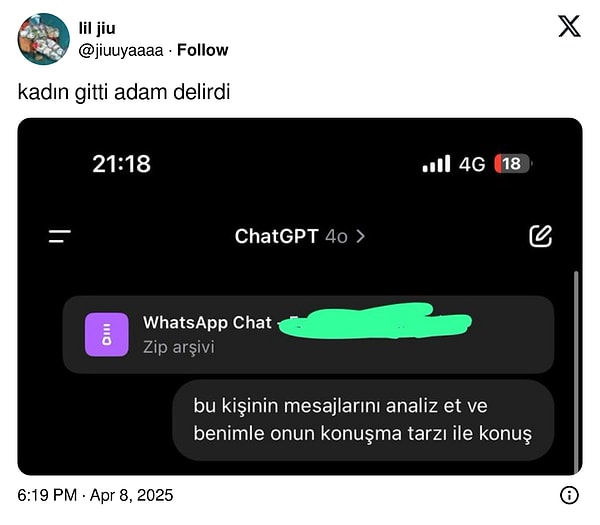The width and height of the screenshot is (600, 525).
Task: Open the WhatsApp Chat zip attachment card
Action: [308, 334]
